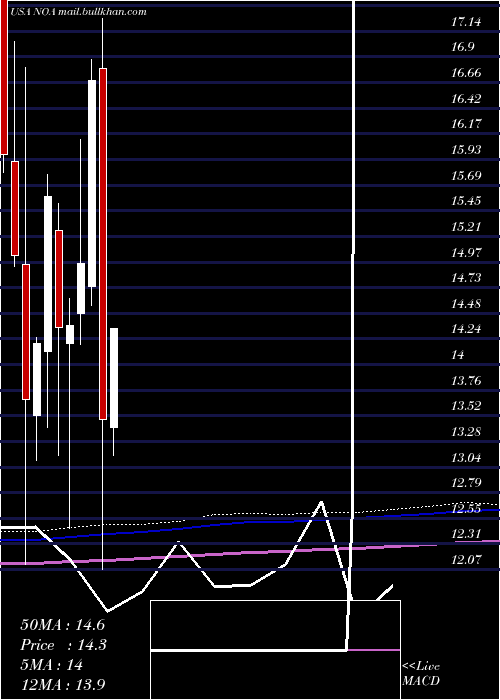Select the 12.07 price axis label

click(x=466, y=559)
